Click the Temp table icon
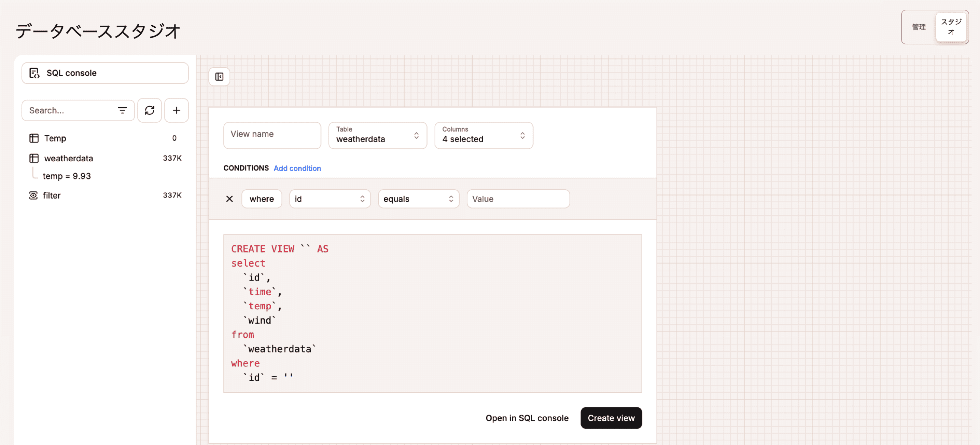This screenshot has height=445, width=980. pos(34,138)
